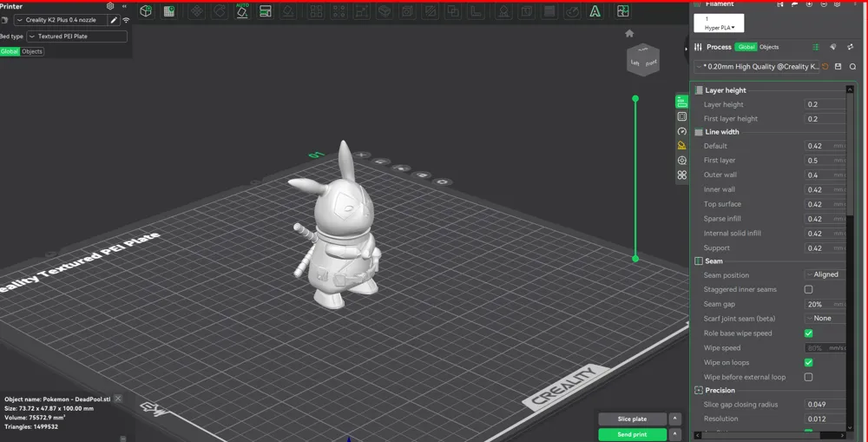Image resolution: width=868 pixels, height=442 pixels.
Task: Toggle Staggered inner seams checkbox
Action: (808, 289)
